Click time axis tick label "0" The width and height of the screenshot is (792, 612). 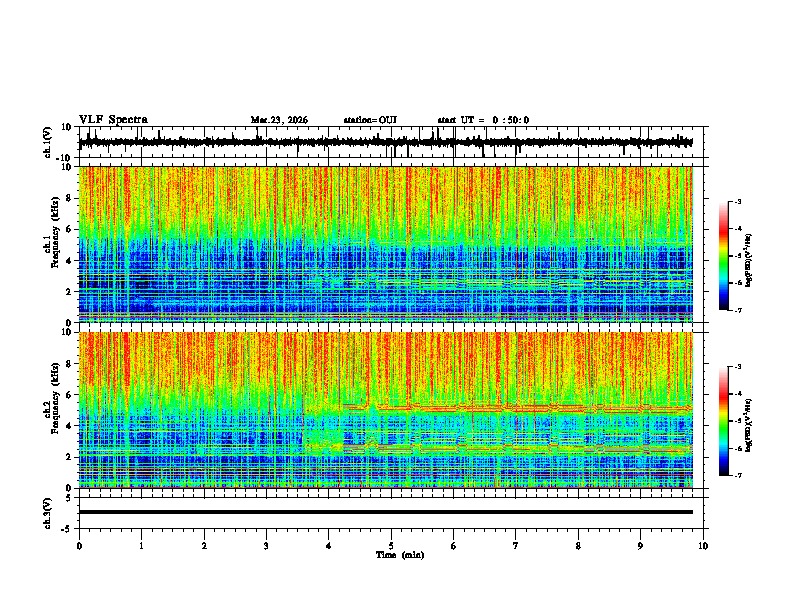(79, 546)
